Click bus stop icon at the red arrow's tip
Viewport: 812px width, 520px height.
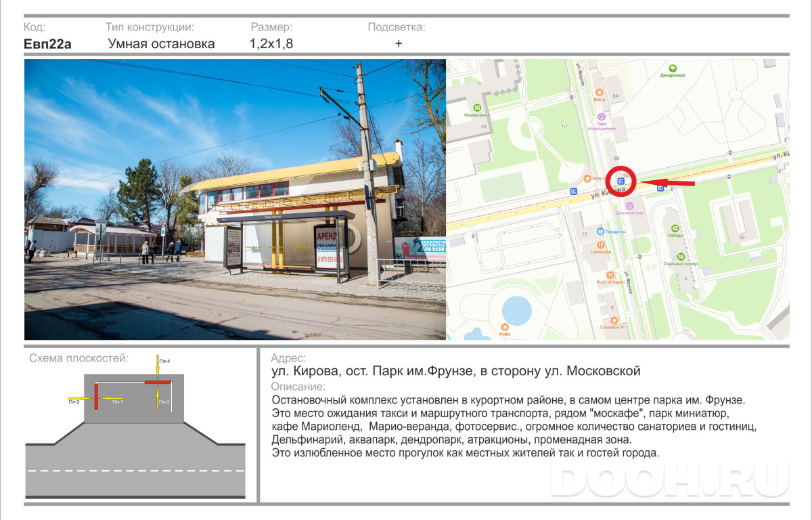click(x=621, y=180)
